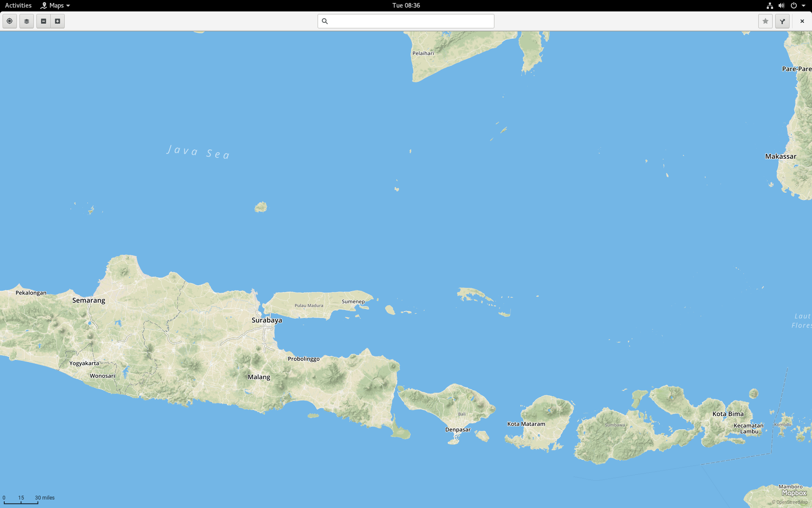Open the favorites star button
Screen dimensions: 812x508
pos(765,21)
